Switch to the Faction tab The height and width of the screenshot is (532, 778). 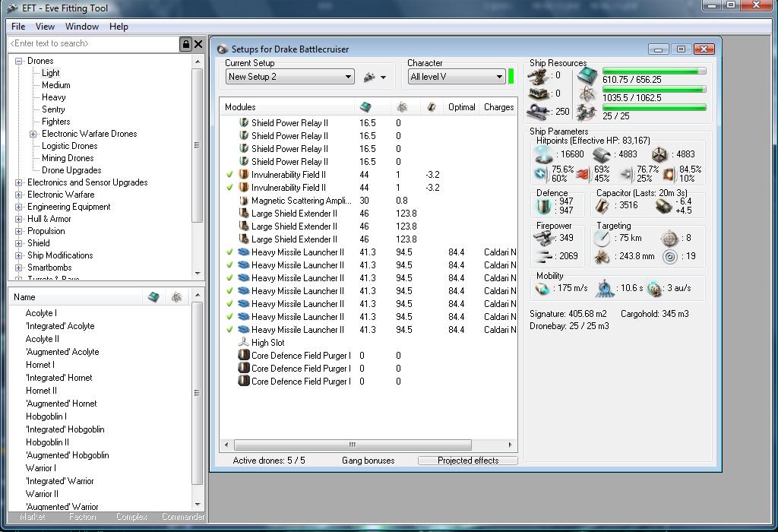pos(83,517)
